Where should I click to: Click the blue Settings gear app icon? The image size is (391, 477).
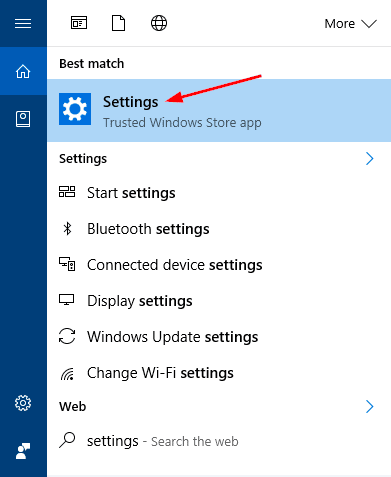pos(75,109)
